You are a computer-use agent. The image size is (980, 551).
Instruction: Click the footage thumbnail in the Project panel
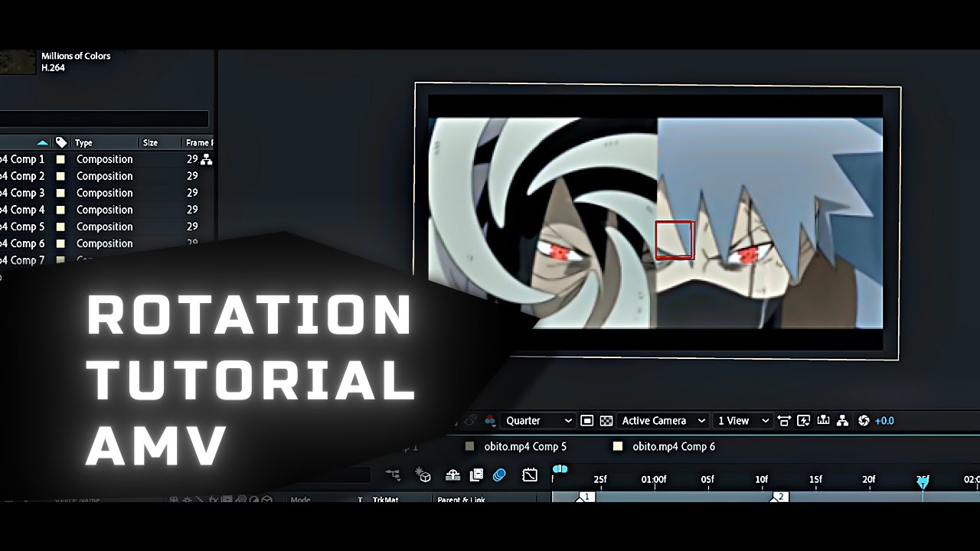tap(18, 62)
